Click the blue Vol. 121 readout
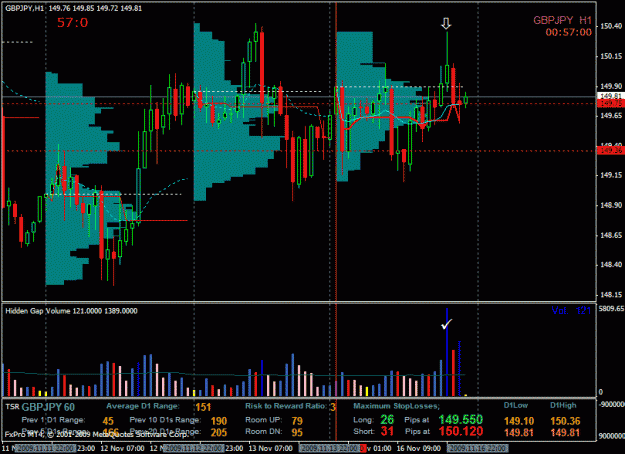Screen dimensions: 625x454 (x=571, y=311)
